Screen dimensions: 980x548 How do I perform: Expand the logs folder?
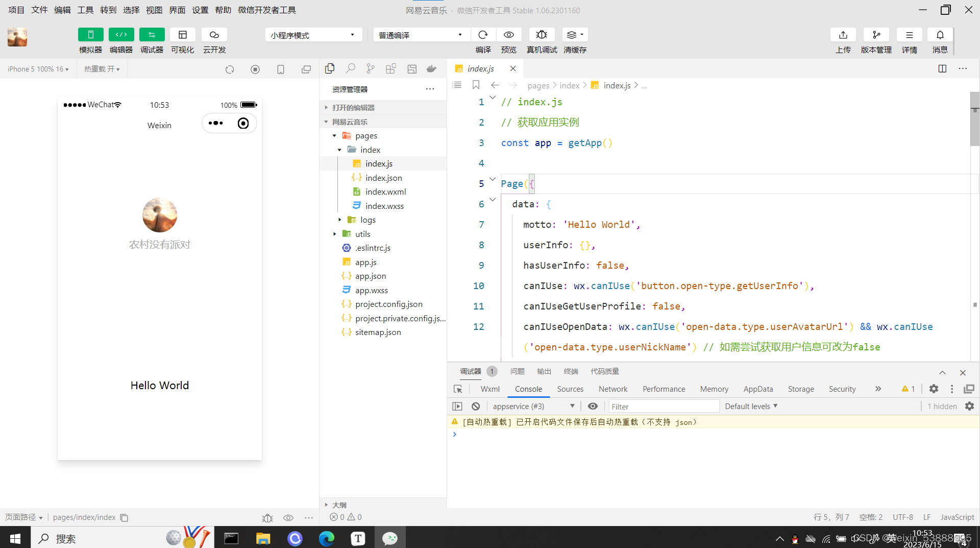point(383,220)
